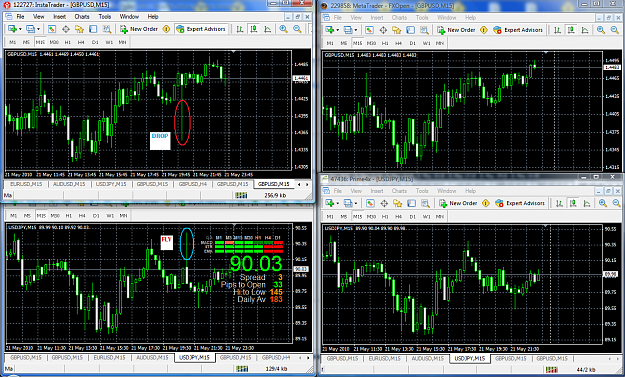Show Market Watch in InstaTrader window
The width and height of the screenshot is (625, 377).
(52, 29)
